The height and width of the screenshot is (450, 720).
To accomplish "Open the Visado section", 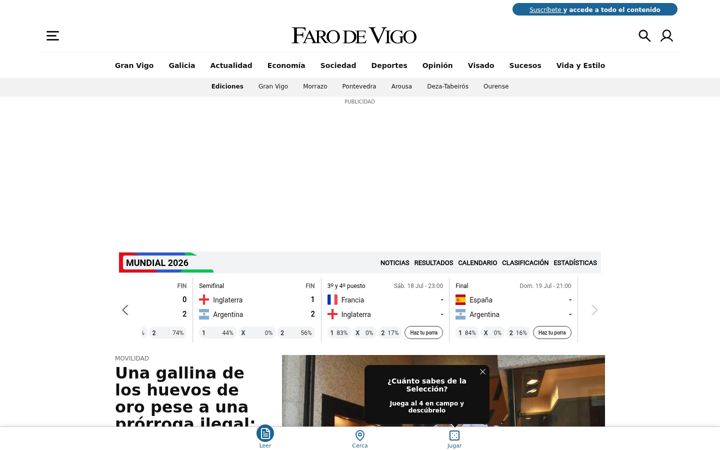I will click(x=481, y=66).
